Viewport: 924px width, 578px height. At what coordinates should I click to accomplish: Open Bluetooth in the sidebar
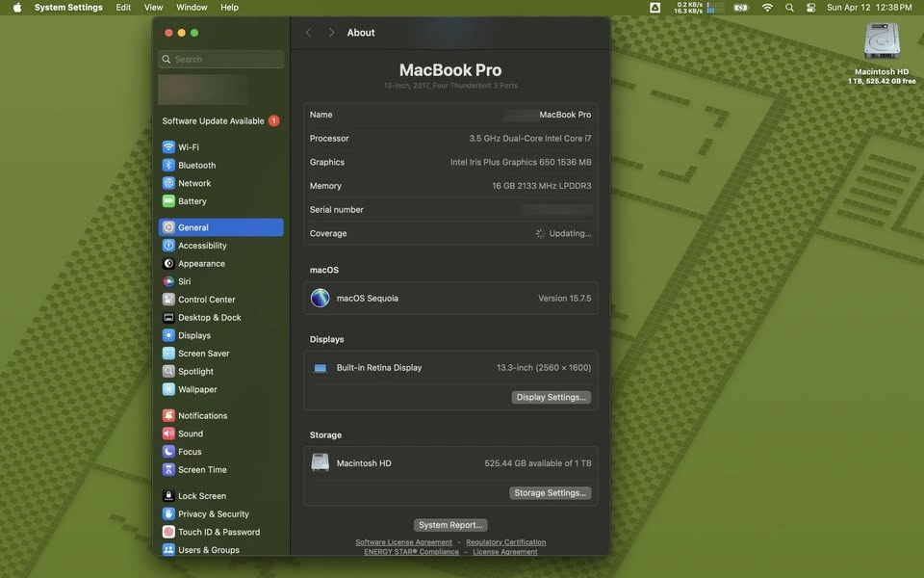[220, 165]
